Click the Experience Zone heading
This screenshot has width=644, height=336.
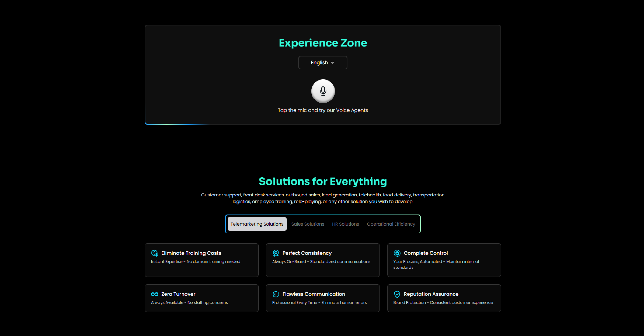323,43
